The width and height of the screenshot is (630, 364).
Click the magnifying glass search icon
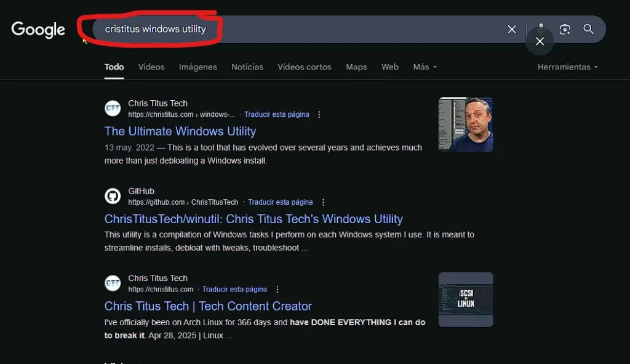coord(588,29)
